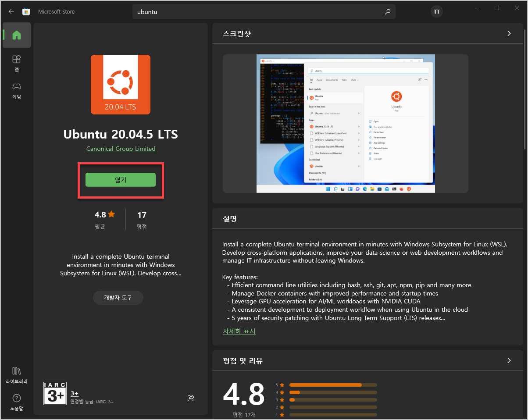Click the Microsoft Store logo

pyautogui.click(x=26, y=11)
